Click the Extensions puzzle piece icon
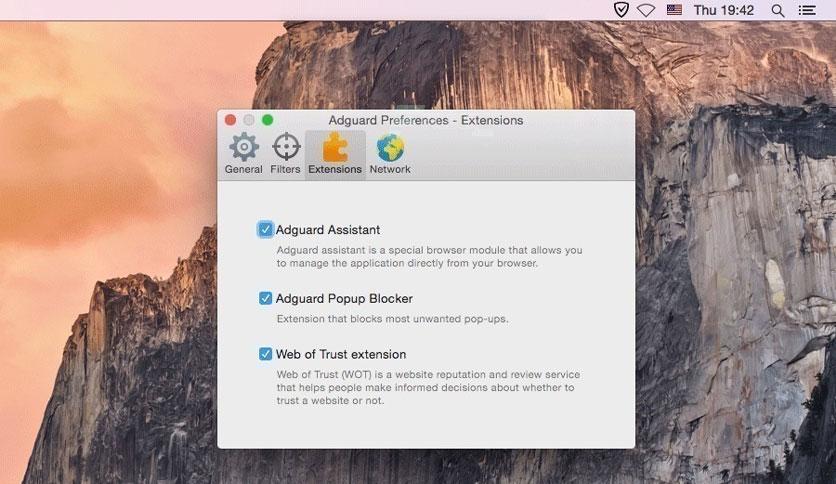Screen dimensions: 836x484 [x=335, y=147]
